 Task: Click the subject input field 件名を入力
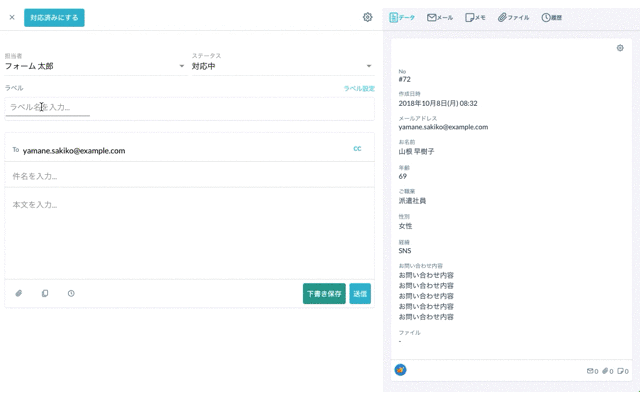pyautogui.click(x=189, y=176)
